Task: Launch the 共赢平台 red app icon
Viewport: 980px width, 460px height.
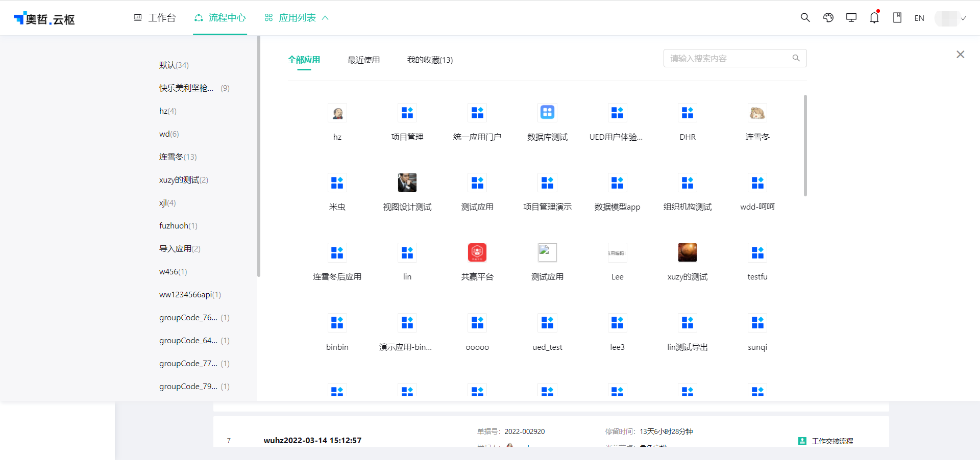Action: tap(477, 252)
